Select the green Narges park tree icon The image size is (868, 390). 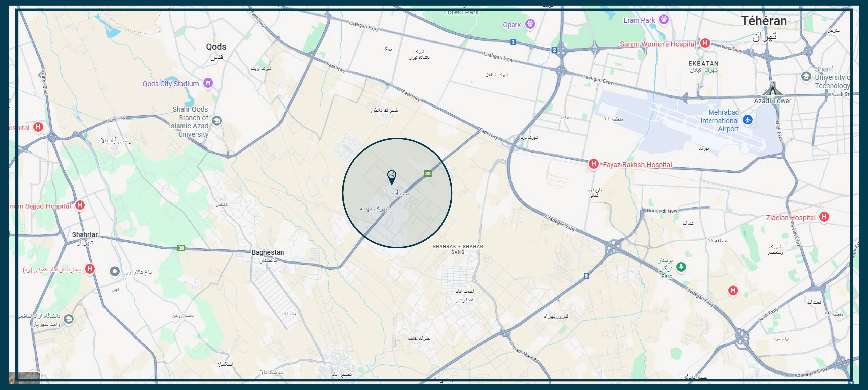click(681, 267)
